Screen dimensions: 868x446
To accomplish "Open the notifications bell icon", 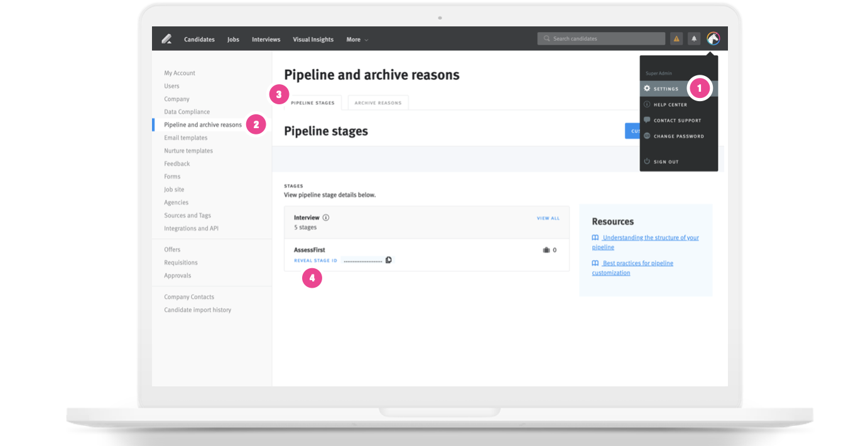I will [694, 39].
